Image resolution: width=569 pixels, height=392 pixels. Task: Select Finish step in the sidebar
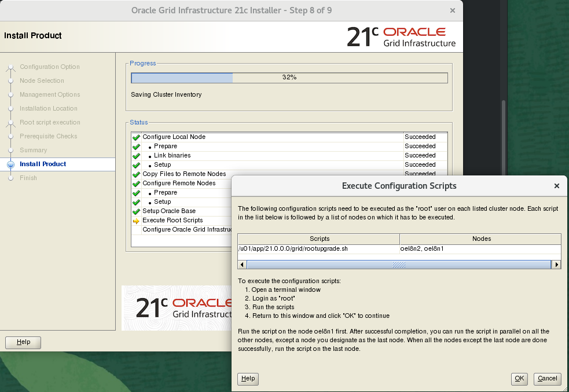tap(28, 178)
